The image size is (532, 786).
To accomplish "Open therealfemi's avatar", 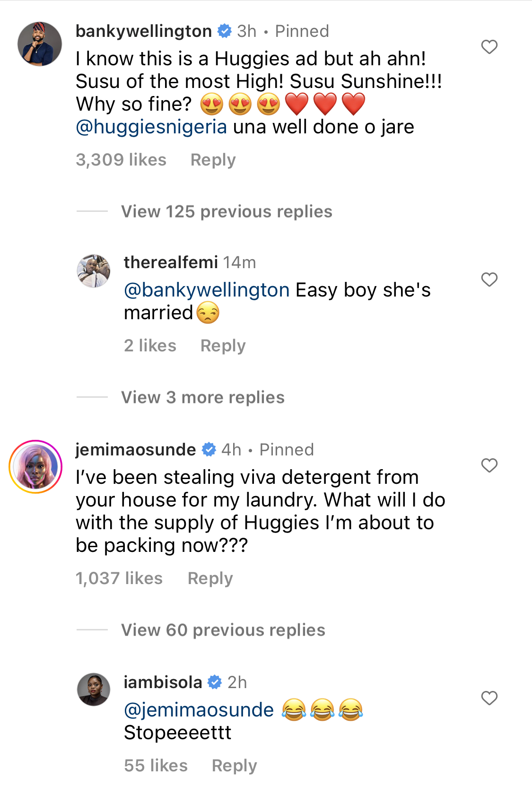I will click(94, 271).
